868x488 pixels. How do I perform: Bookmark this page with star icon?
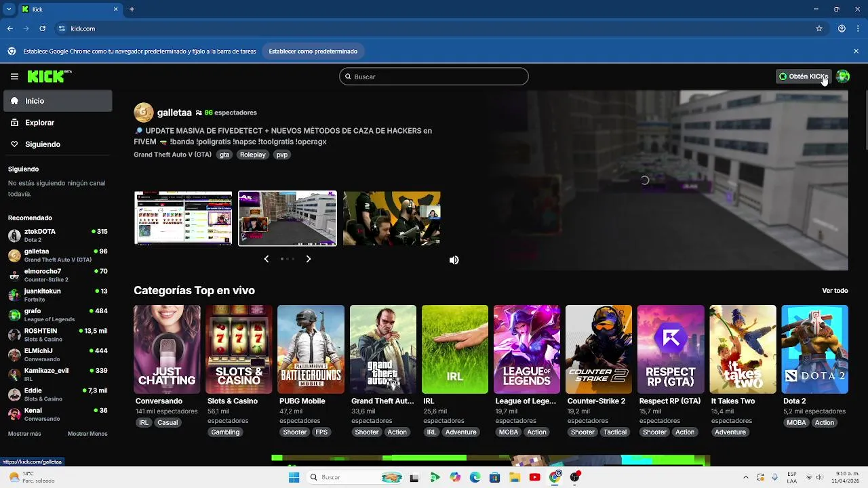coord(819,28)
